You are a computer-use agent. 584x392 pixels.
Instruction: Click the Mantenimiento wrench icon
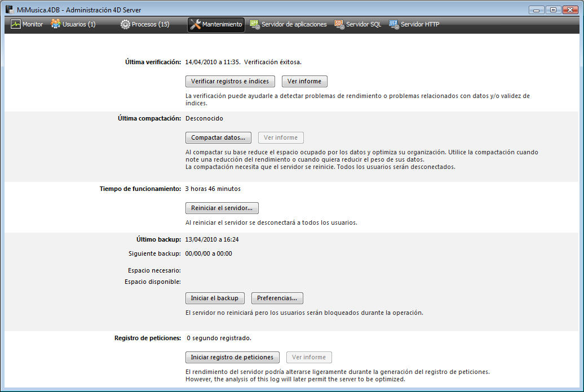pyautogui.click(x=196, y=24)
